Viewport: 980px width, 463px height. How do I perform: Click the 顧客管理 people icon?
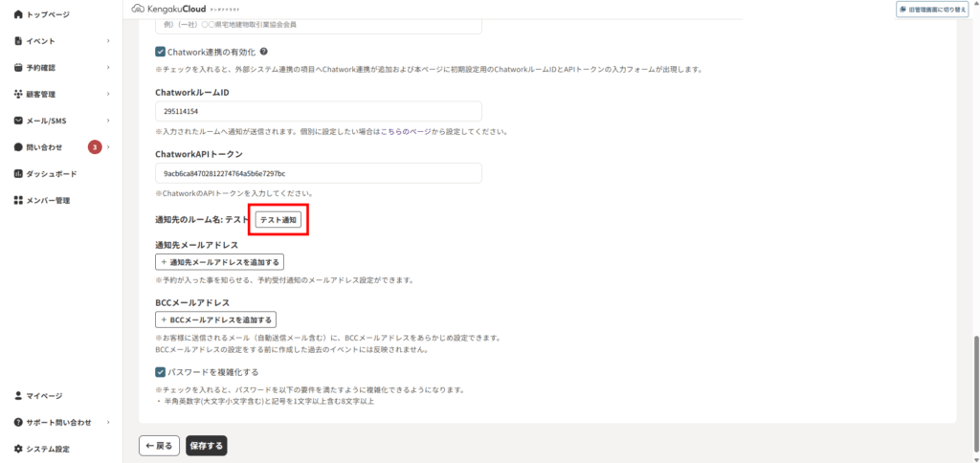18,95
